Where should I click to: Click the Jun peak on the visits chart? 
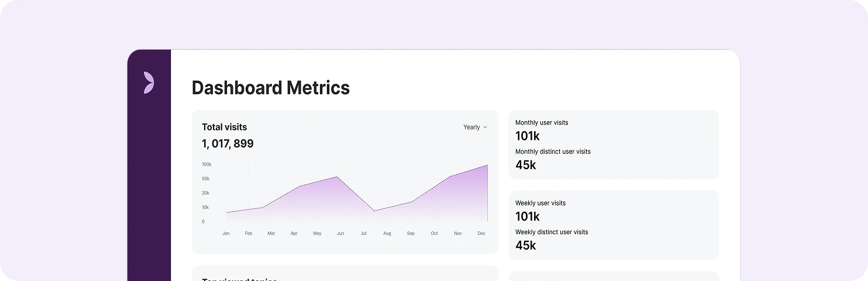(x=337, y=176)
